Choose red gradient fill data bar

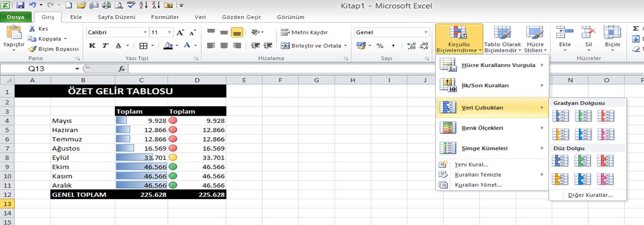605,116
